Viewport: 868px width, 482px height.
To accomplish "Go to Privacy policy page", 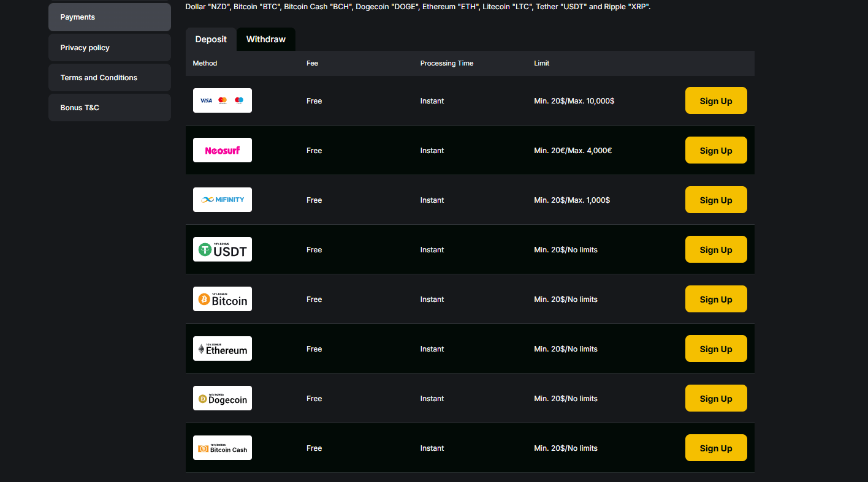I will 110,48.
